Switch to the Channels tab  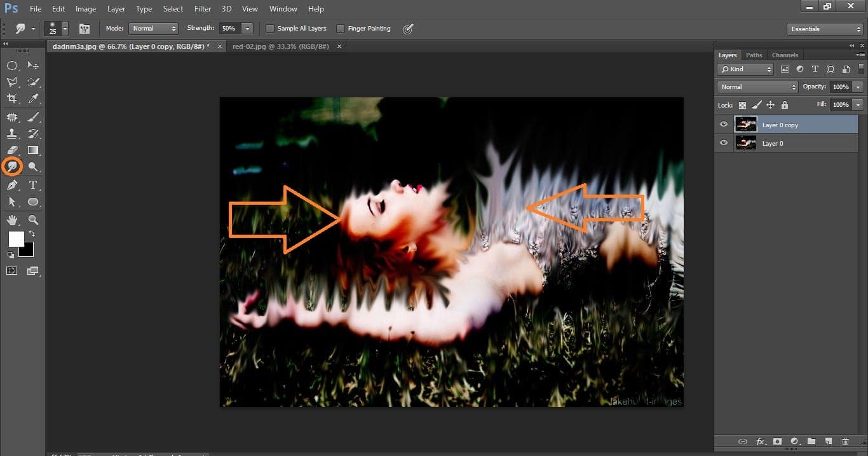785,55
